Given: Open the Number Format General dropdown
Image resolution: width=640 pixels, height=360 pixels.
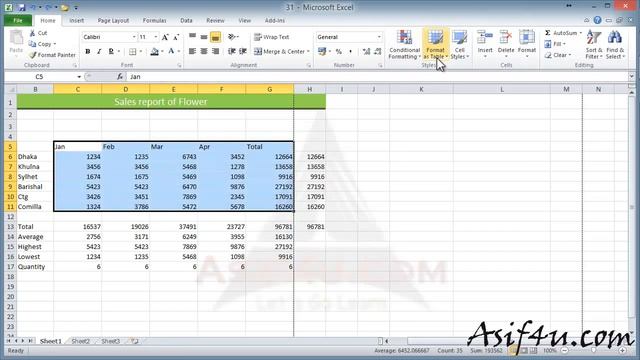Looking at the screenshot, I should (379, 37).
